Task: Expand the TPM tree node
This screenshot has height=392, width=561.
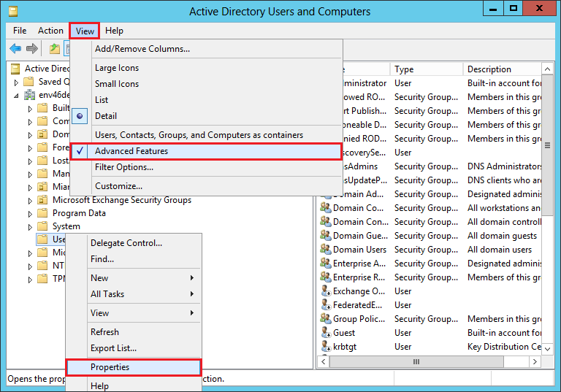Action: click(x=30, y=280)
